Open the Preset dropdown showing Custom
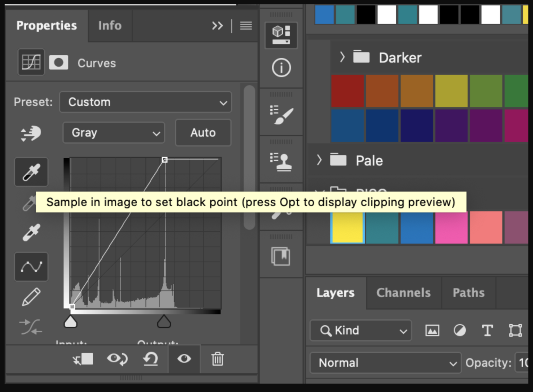The image size is (533, 392). [145, 102]
